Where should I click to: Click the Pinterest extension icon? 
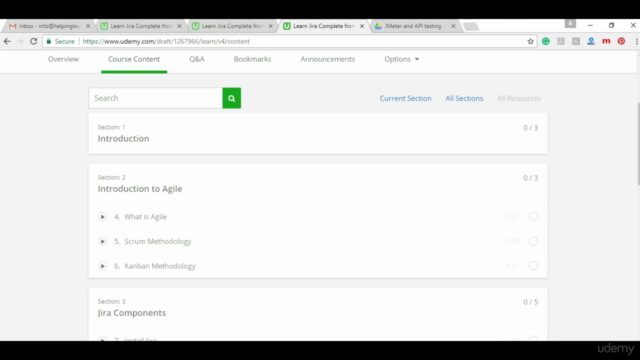(621, 41)
